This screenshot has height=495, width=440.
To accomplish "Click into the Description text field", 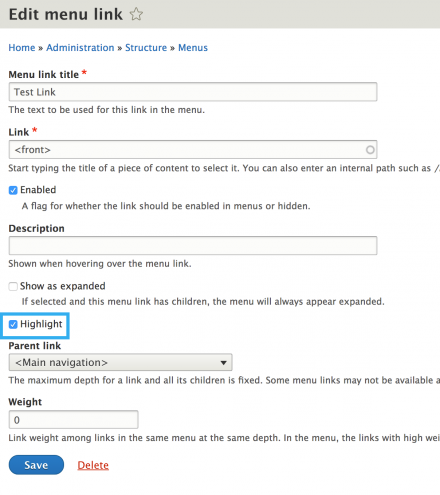I will click(x=193, y=246).
